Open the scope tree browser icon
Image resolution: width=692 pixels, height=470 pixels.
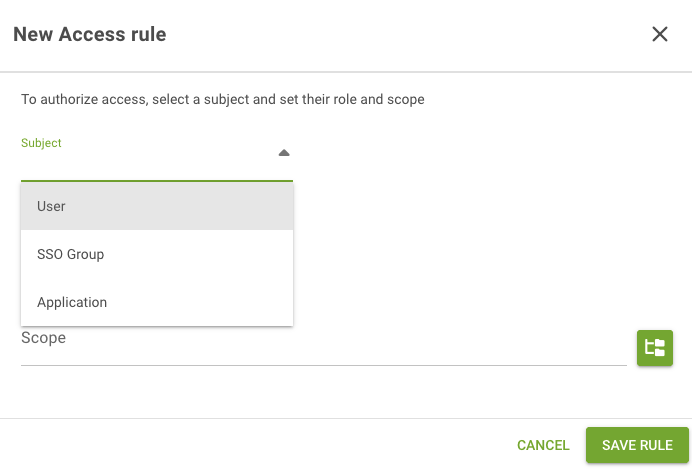point(654,348)
